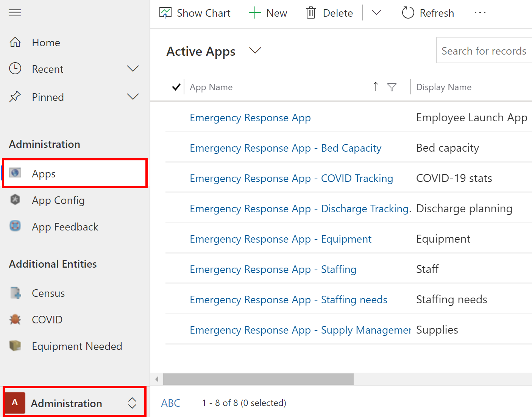532x417 pixels.
Task: Open Emergency Response App - Staffing needs
Action: pos(289,299)
